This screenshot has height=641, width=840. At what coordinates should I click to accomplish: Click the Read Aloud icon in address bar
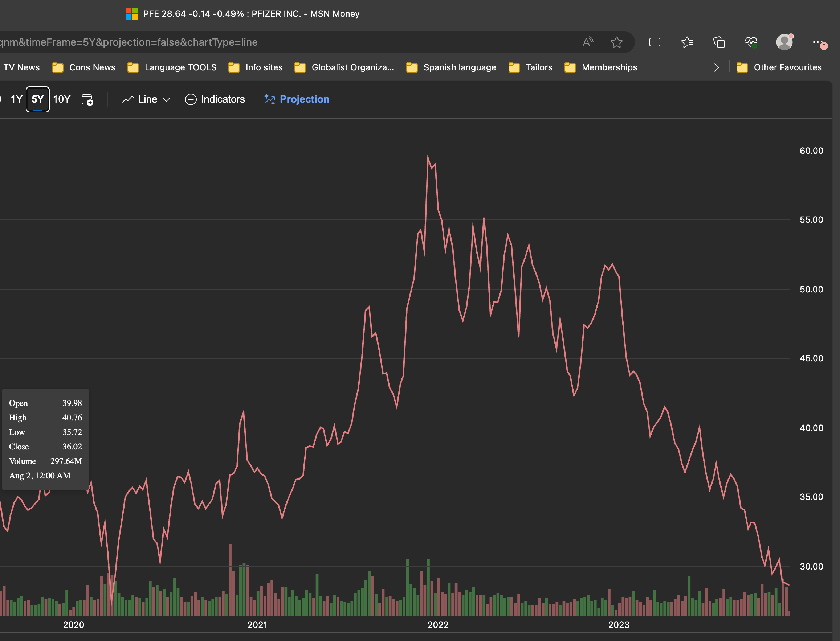[588, 42]
